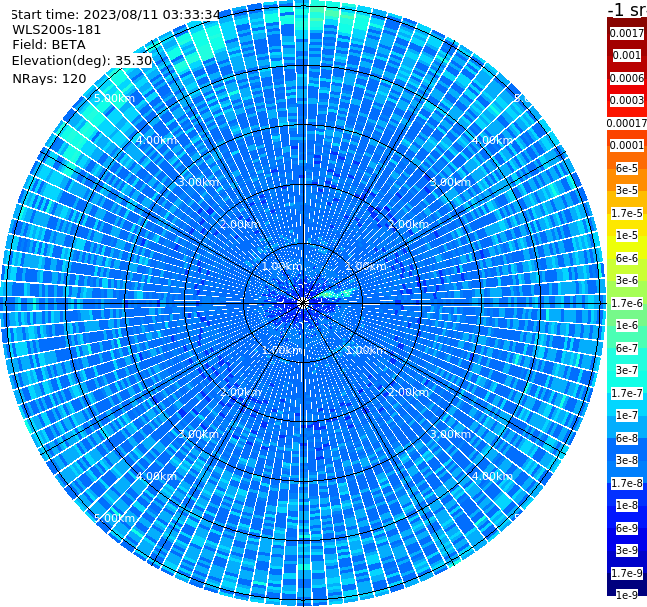Image resolution: width=647 pixels, height=607 pixels.
Task: Select the 6e-6 color scale value
Action: tap(627, 258)
